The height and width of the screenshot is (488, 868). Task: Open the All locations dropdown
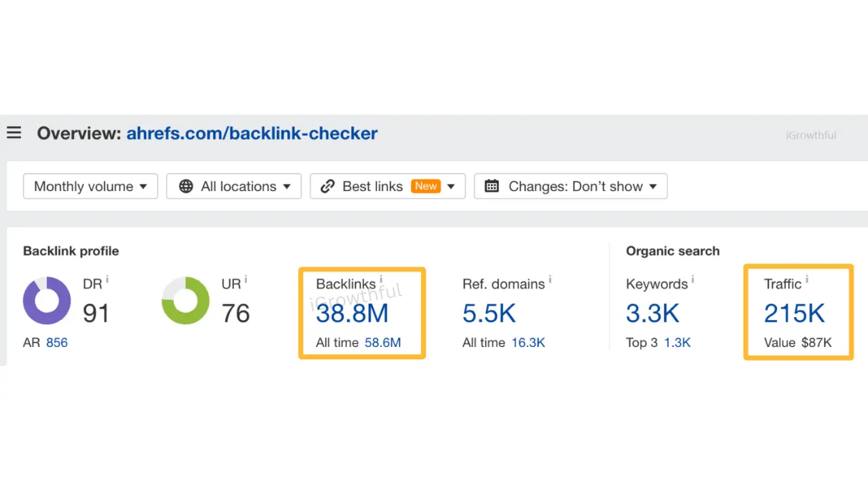[234, 186]
